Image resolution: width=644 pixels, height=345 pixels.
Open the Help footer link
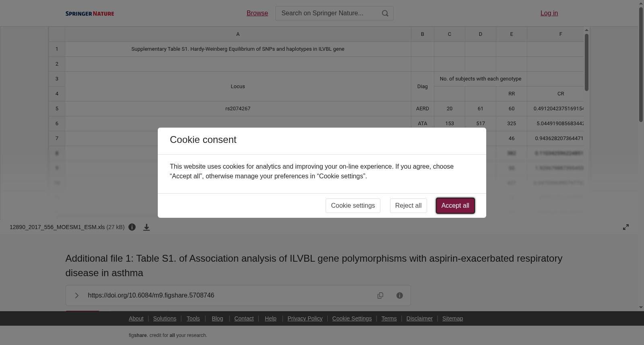(x=270, y=318)
